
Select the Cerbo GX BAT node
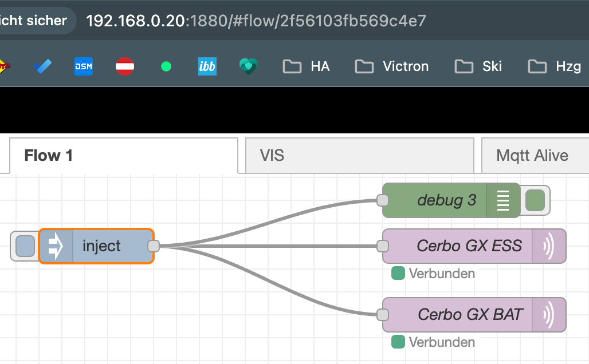pos(474,315)
